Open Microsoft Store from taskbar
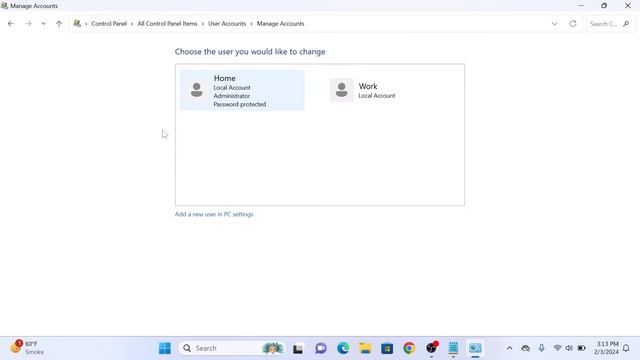This screenshot has height=360, width=640. tap(387, 348)
